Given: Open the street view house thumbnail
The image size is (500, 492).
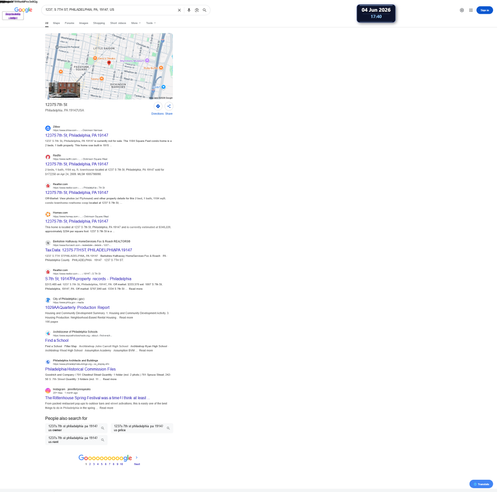Looking at the screenshot, I should tap(65, 91).
